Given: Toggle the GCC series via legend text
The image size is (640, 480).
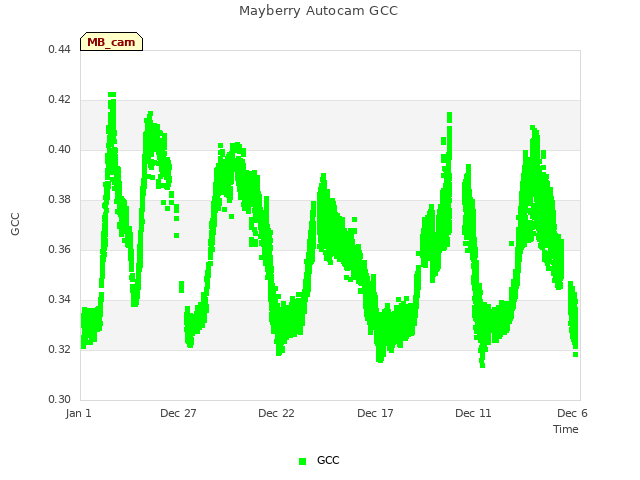Looking at the screenshot, I should [328, 460].
